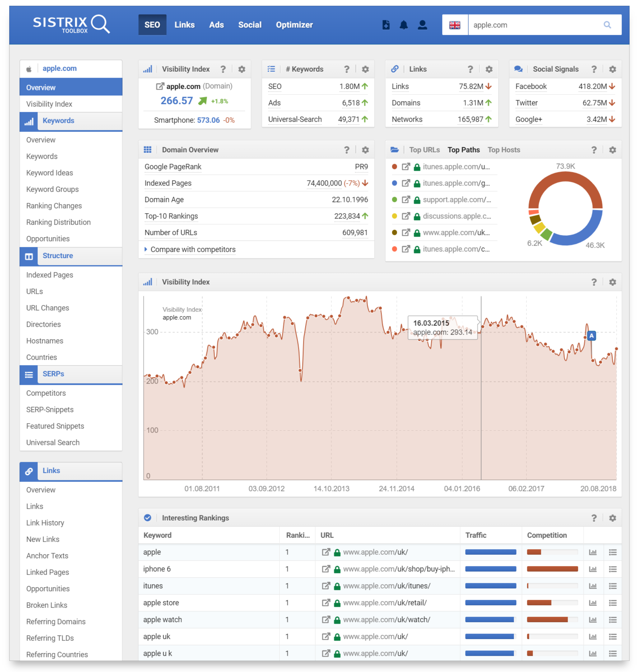Switch to the Links main tab
Image resolution: width=638 pixels, height=672 pixels.
(x=184, y=25)
